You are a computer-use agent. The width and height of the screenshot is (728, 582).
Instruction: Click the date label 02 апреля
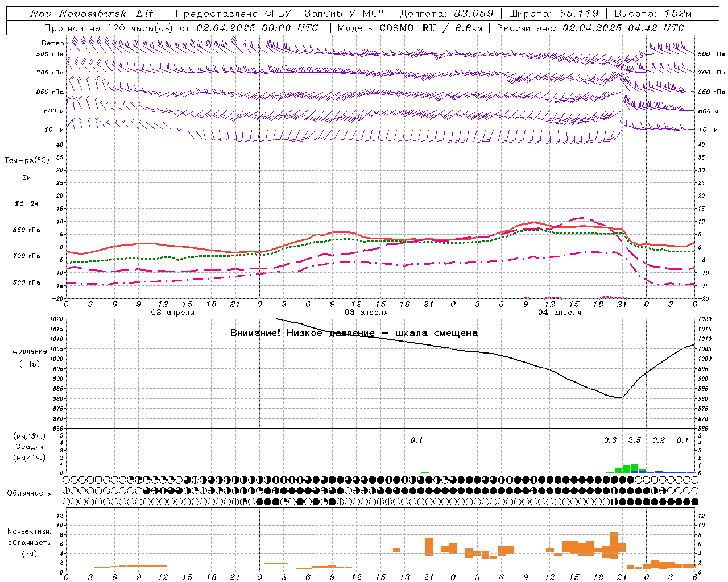[x=172, y=313]
